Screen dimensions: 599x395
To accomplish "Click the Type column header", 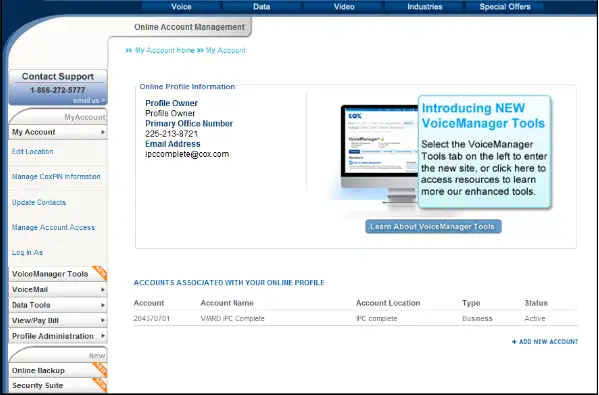I will (471, 303).
